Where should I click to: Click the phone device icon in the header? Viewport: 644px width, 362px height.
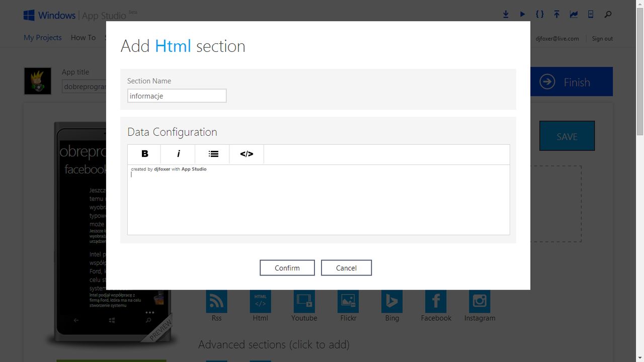591,15
